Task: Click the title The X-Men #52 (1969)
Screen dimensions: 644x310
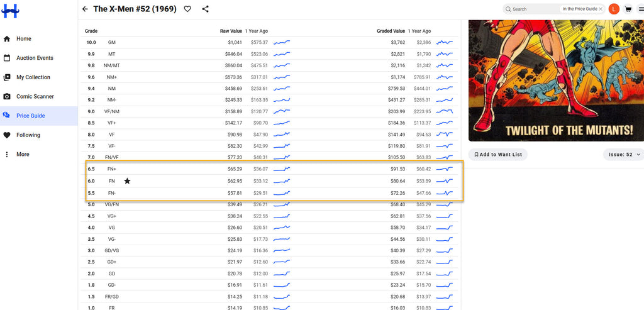Action: coord(135,9)
